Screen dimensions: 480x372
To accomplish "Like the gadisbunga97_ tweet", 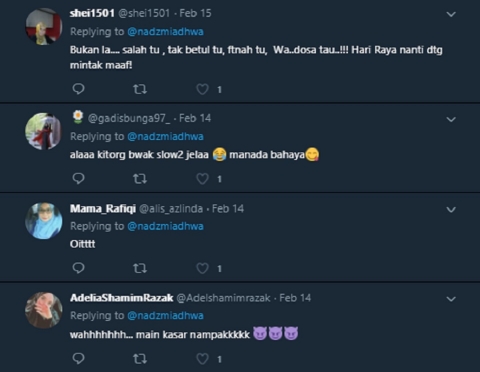I will [x=202, y=179].
